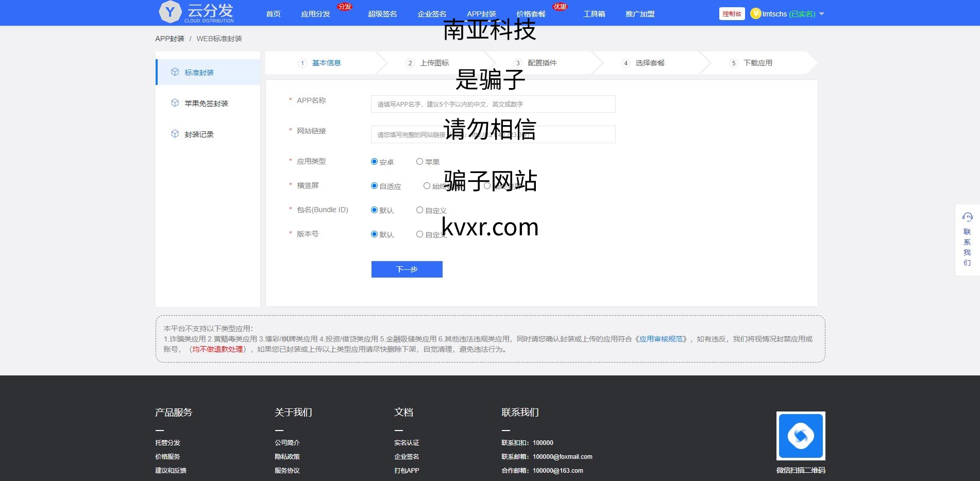
Task: Open the 应用分发 navigation menu
Action: [x=315, y=14]
